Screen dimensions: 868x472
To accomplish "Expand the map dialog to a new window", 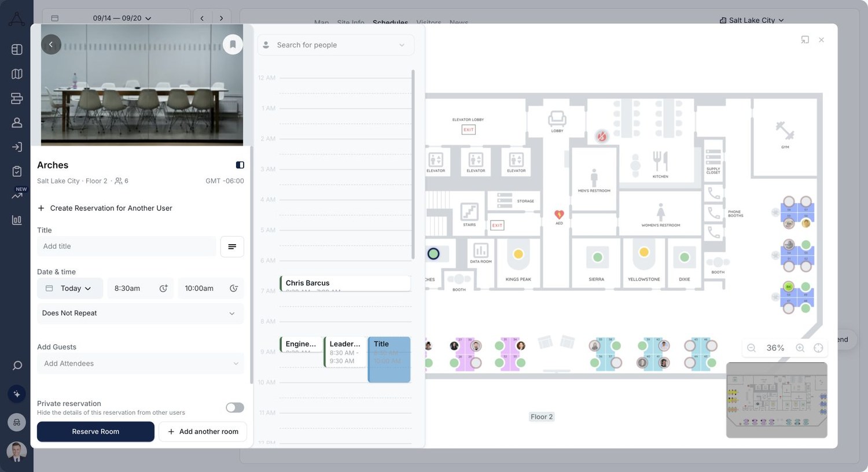I will 805,40.
